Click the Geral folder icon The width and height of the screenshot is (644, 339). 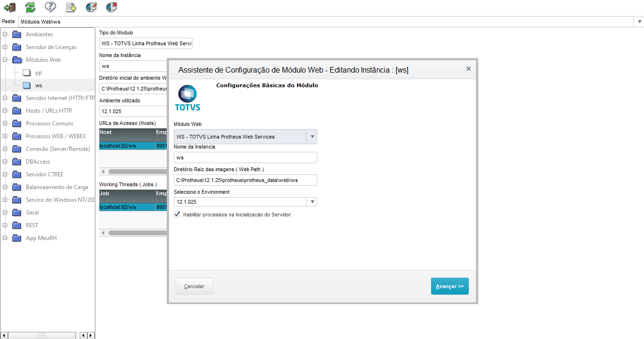(x=17, y=213)
